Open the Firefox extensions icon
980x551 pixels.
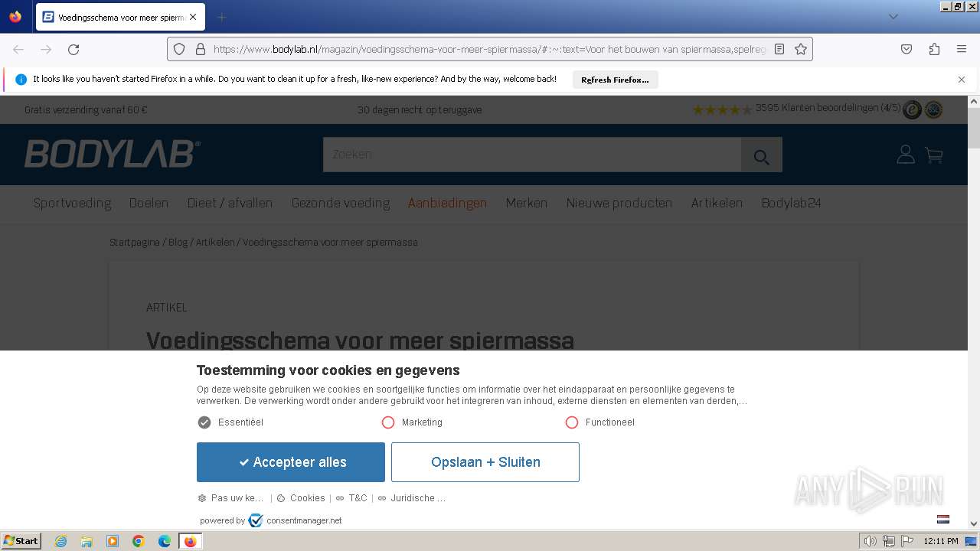pyautogui.click(x=934, y=49)
